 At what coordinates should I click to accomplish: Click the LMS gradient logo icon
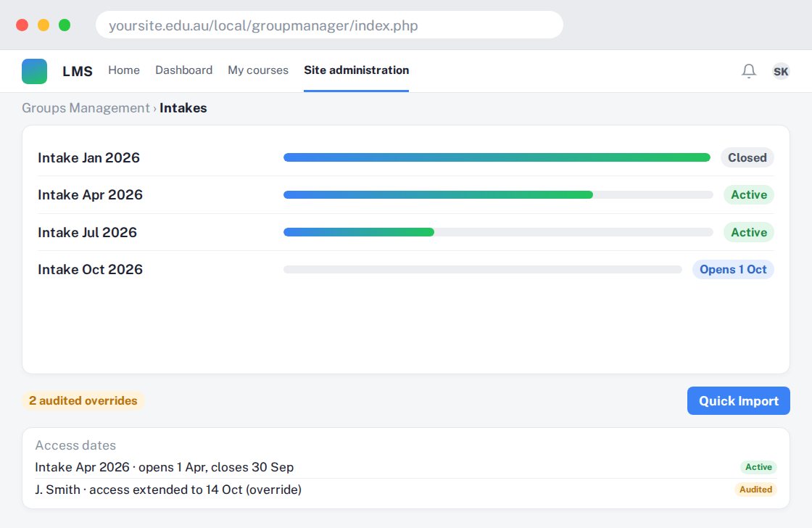coord(34,71)
